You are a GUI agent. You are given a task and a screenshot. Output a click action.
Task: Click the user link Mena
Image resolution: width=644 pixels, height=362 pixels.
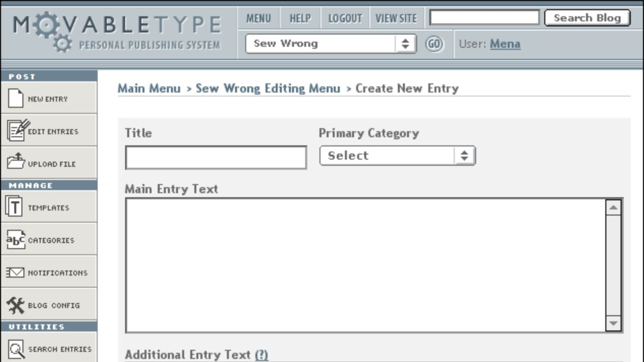[505, 44]
